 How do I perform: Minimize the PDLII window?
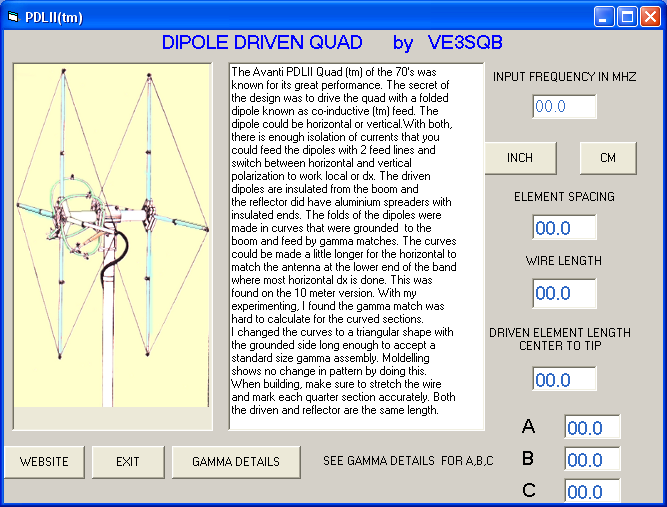(x=604, y=17)
